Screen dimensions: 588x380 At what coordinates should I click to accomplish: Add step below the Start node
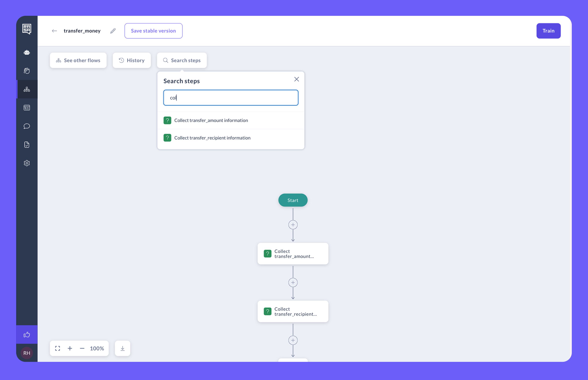tap(293, 225)
